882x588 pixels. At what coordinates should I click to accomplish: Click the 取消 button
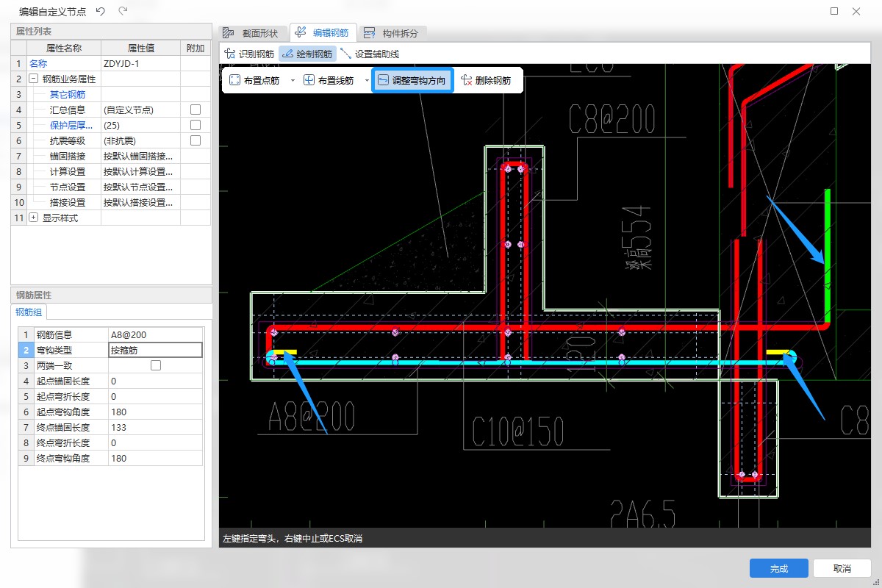click(842, 568)
